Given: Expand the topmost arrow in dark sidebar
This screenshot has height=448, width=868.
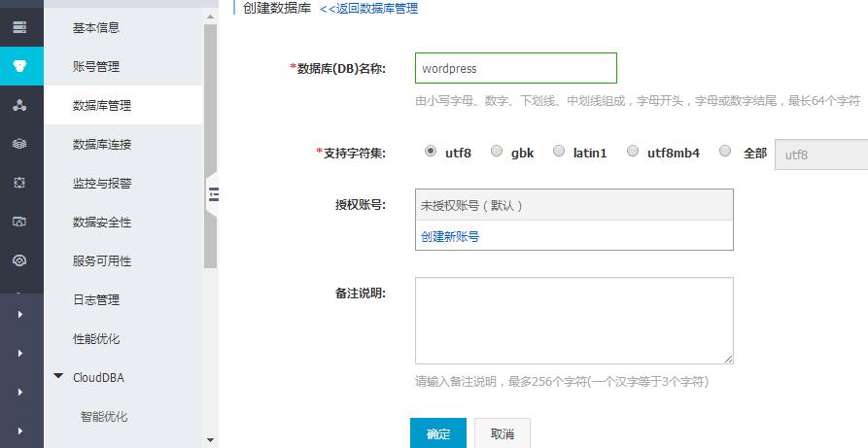Looking at the screenshot, I should 20,314.
